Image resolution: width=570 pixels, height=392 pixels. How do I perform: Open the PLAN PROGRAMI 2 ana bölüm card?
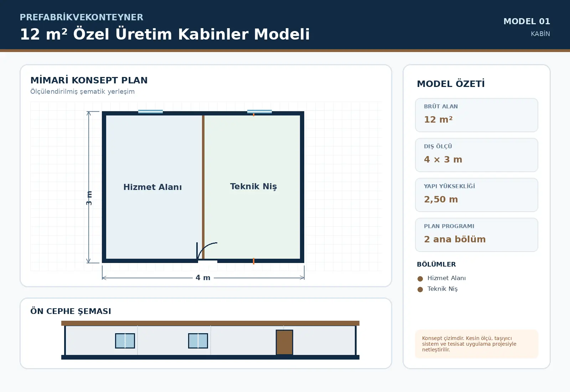(x=477, y=235)
